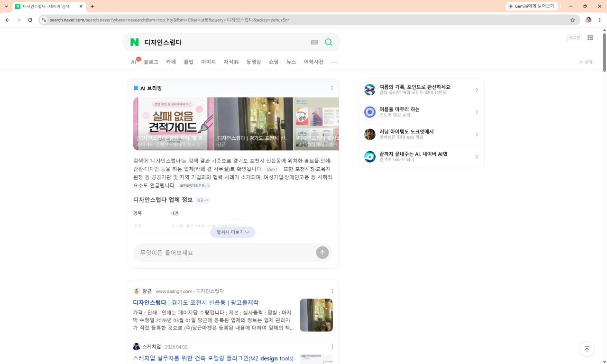Open the third AI briefing thumbnail
Image resolution: width=607 pixels, height=364 pixels.
tap(316, 124)
